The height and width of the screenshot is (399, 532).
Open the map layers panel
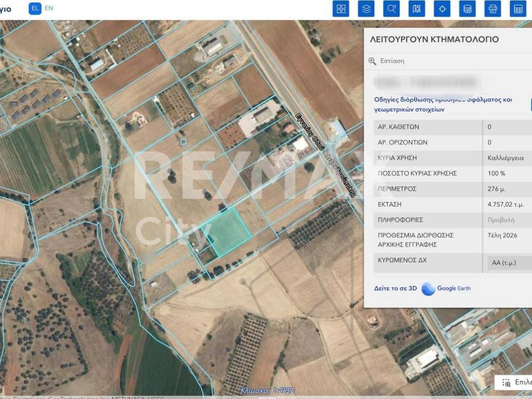coord(366,9)
